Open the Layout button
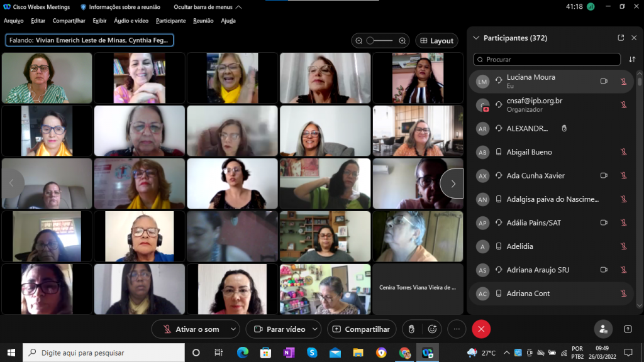644x362 pixels. 436,41
